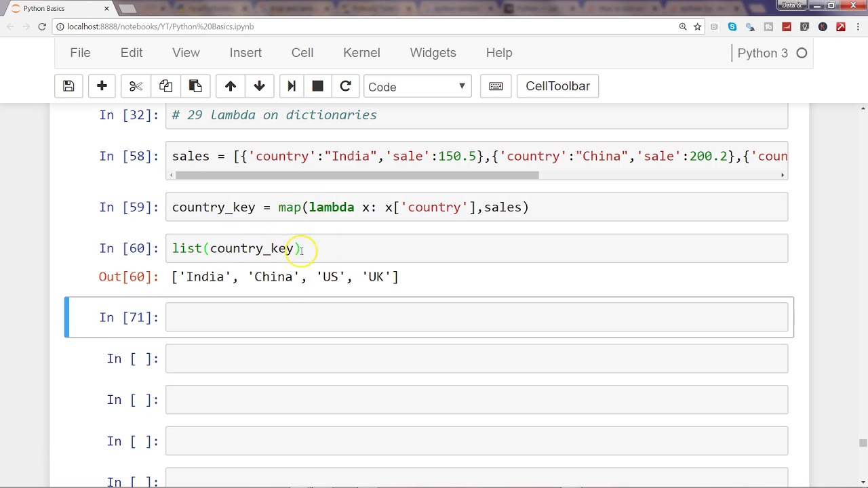Viewport: 868px width, 488px height.
Task: Click into the empty In [71] cell
Action: (477, 317)
